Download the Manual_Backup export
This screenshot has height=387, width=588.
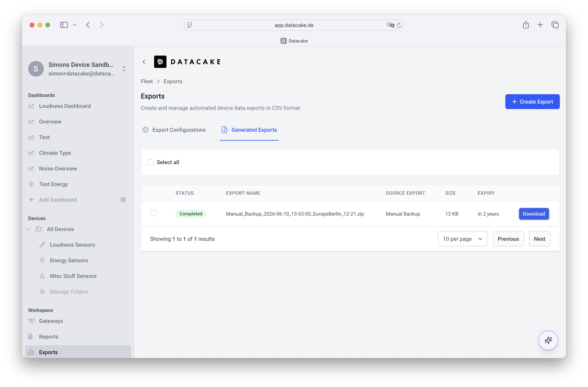pyautogui.click(x=534, y=214)
